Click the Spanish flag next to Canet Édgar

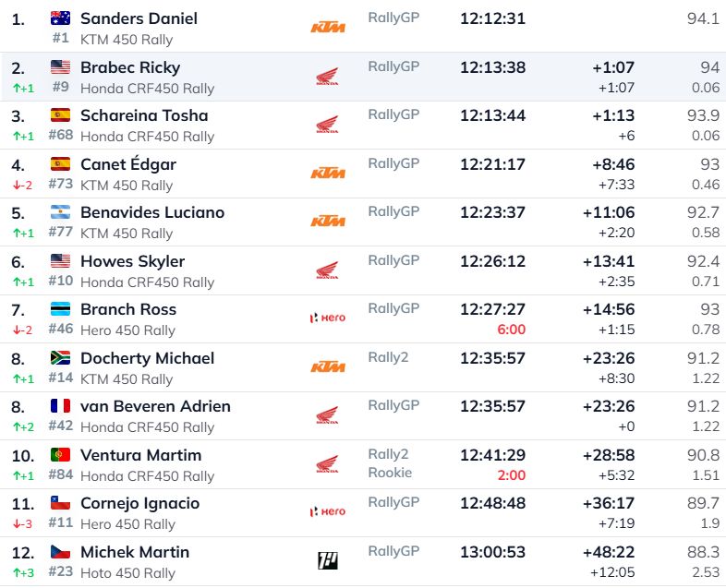coord(60,163)
